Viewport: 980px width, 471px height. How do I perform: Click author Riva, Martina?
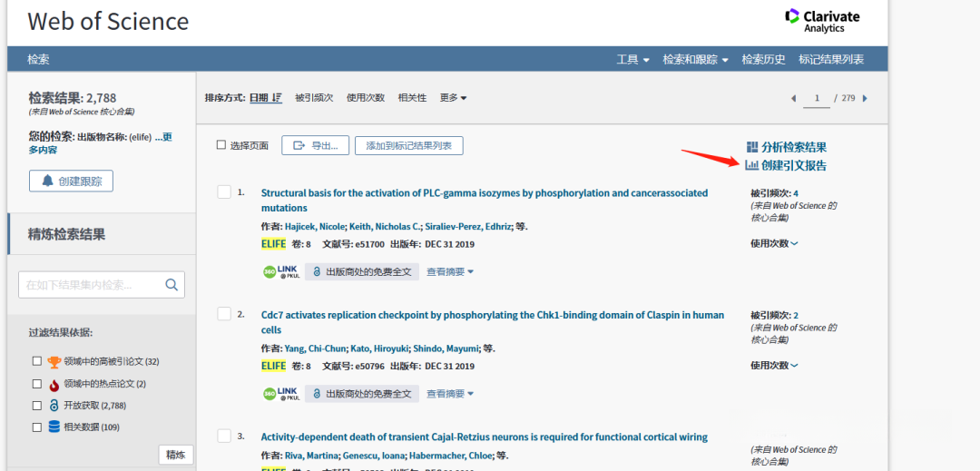[x=312, y=455]
